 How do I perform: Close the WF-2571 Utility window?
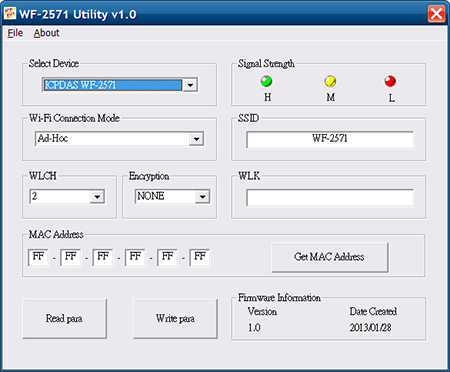(x=436, y=14)
